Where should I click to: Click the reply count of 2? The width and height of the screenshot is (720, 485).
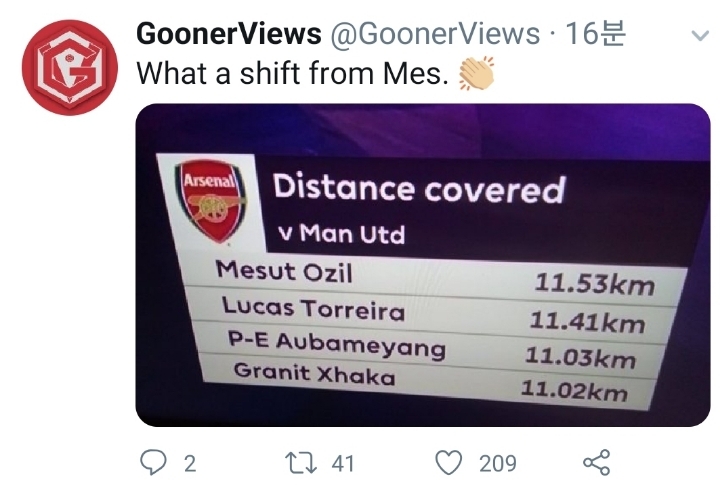189,463
